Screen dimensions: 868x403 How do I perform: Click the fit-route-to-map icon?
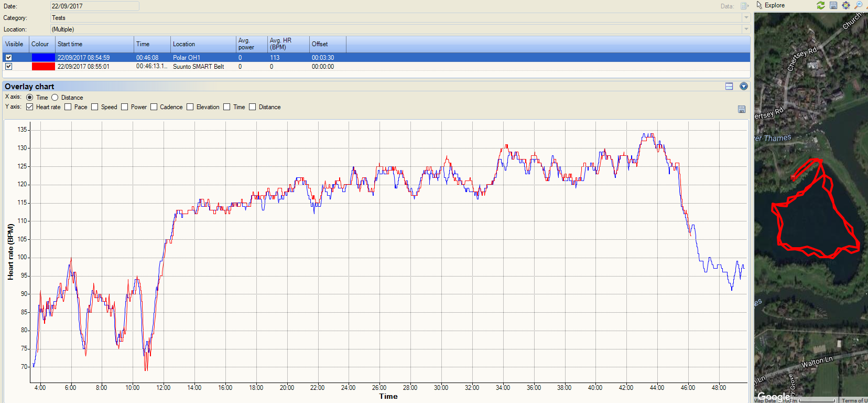click(x=846, y=5)
